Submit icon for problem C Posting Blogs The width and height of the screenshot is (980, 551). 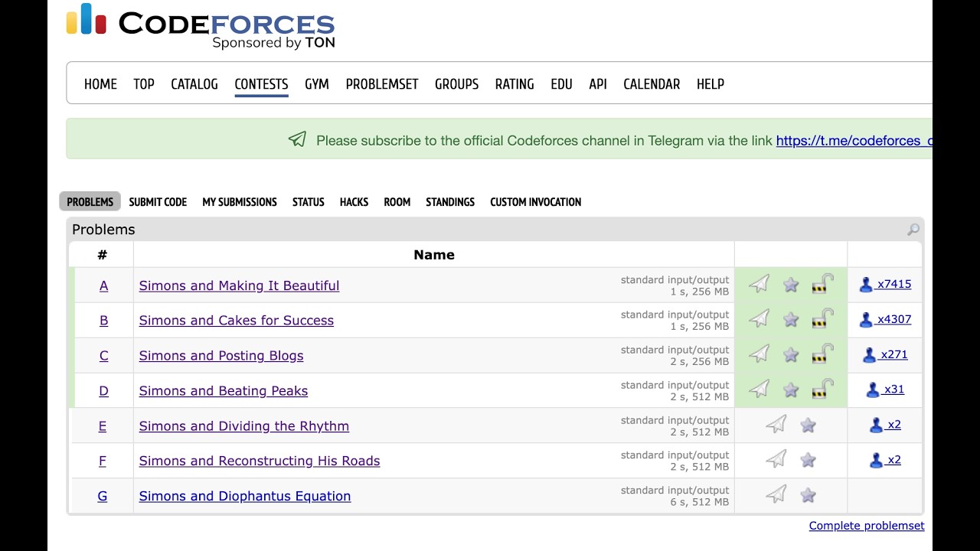click(759, 354)
